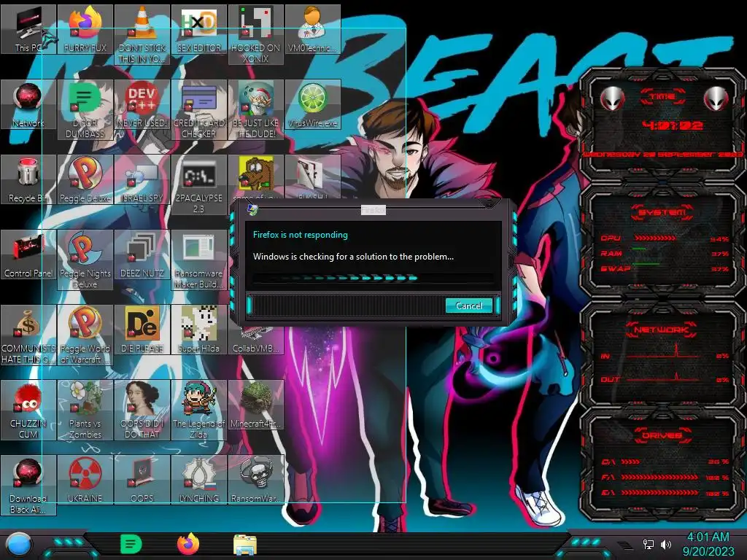Image resolution: width=747 pixels, height=560 pixels.
Task: Click the TIME widget clock readout
Action: click(672, 125)
